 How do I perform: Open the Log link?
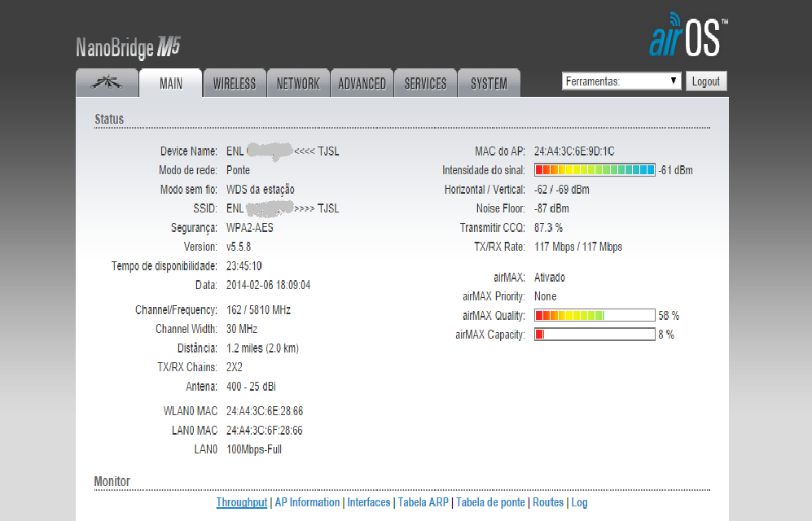580,502
